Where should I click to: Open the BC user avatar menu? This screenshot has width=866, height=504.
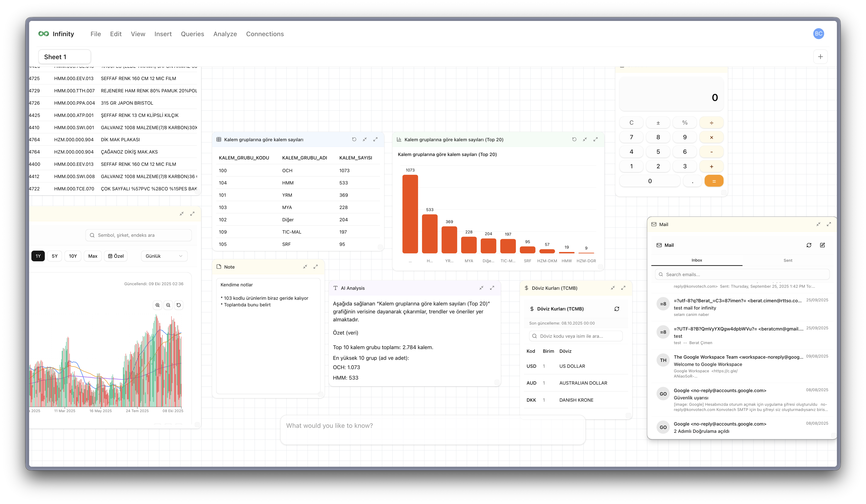[818, 34]
